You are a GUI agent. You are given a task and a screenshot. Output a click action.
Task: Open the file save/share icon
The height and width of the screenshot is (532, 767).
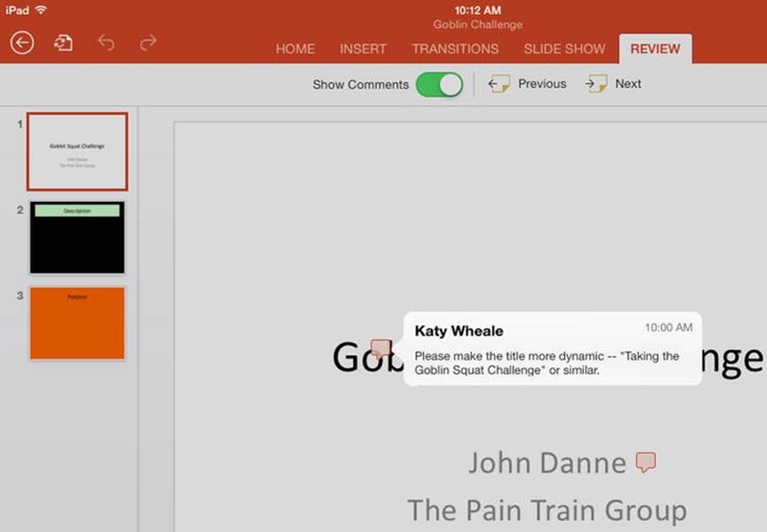click(x=63, y=43)
